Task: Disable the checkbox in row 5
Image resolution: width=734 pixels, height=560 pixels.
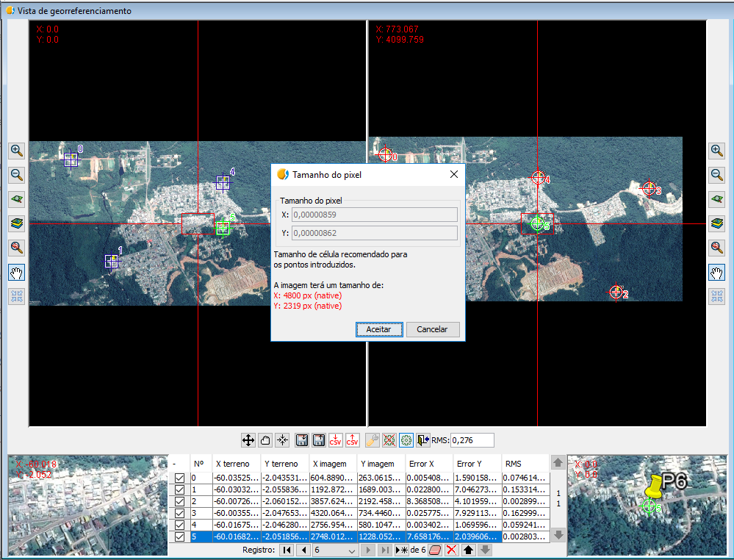Action: (180, 537)
